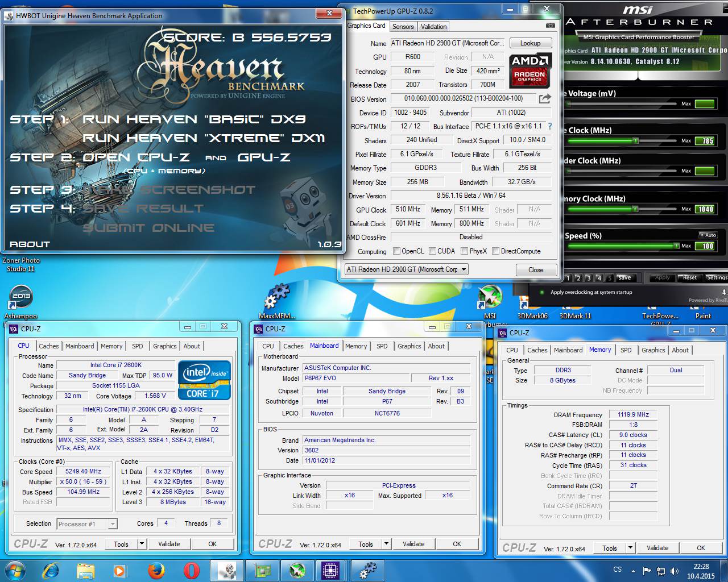The image size is (728, 582).
Task: Show hidden system tray icons arrow
Action: (633, 571)
